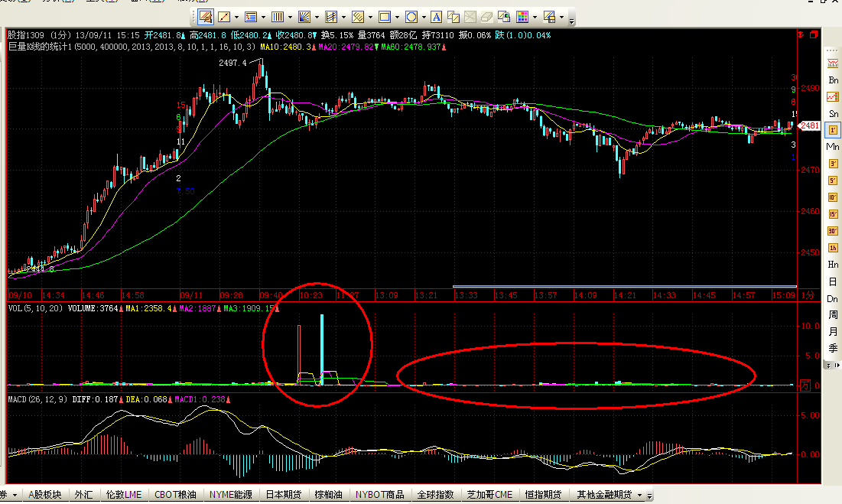
Task: Expand 其他金融期货 tab dropdown arrow
Action: click(639, 495)
